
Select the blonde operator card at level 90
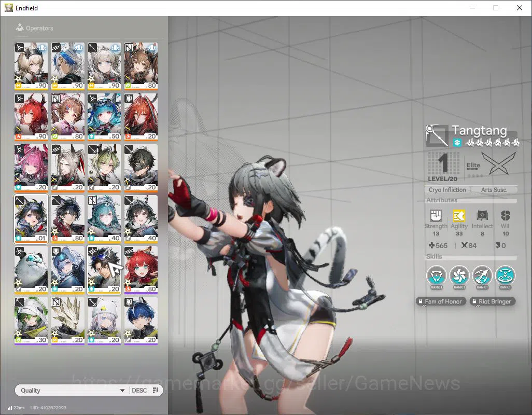(31, 66)
